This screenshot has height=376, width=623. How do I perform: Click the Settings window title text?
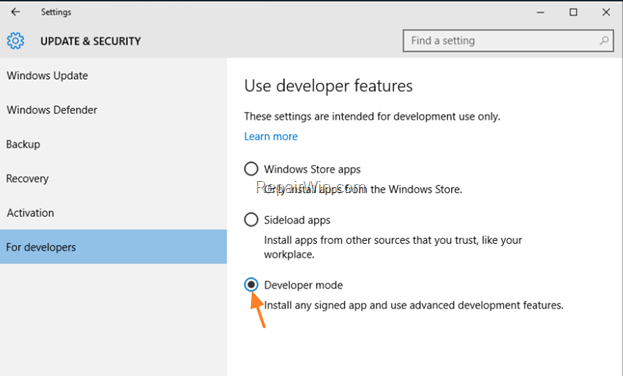tap(56, 12)
